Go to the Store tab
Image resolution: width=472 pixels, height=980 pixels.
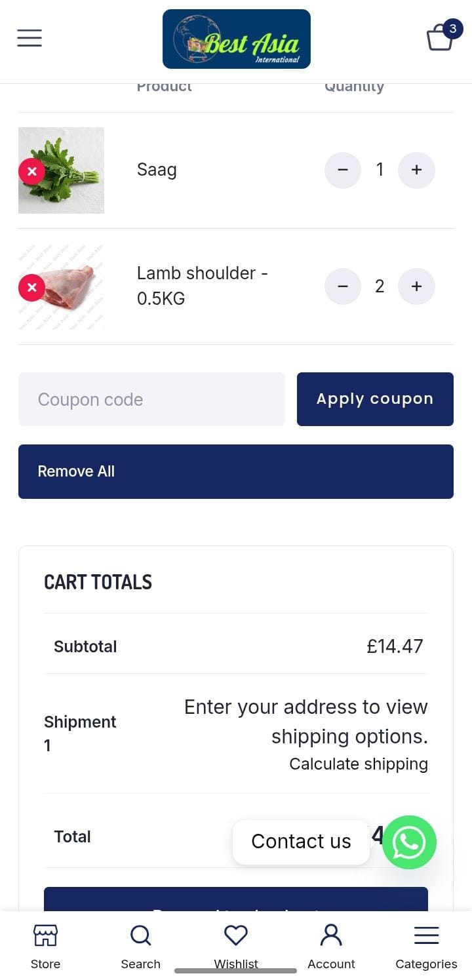(x=45, y=947)
